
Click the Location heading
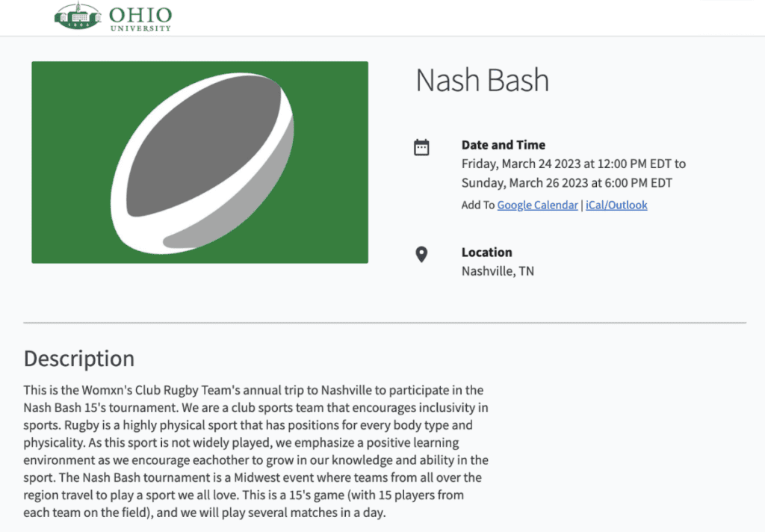[486, 253]
